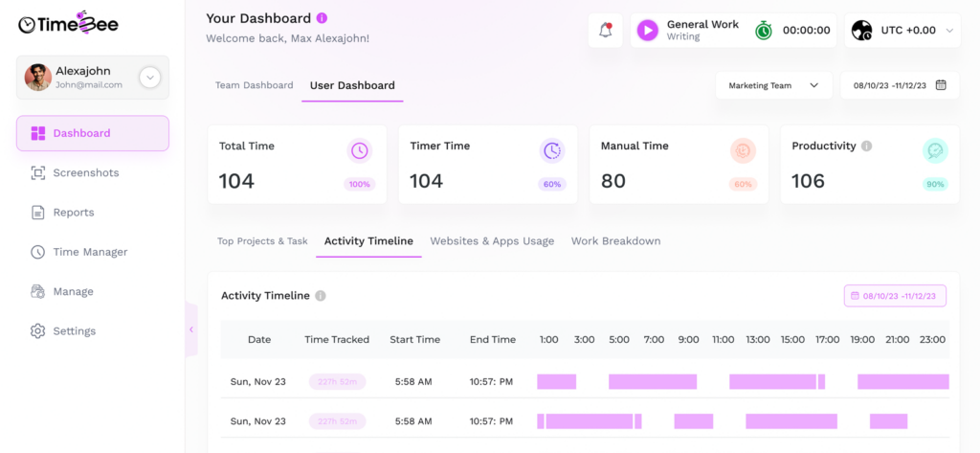Click Alexajohn profile avatar
The height and width of the screenshot is (453, 980).
click(38, 77)
